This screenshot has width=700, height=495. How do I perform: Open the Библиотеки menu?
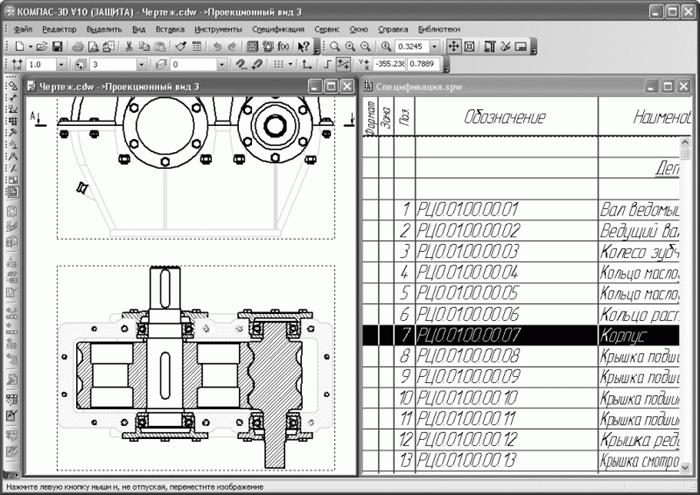pos(439,29)
